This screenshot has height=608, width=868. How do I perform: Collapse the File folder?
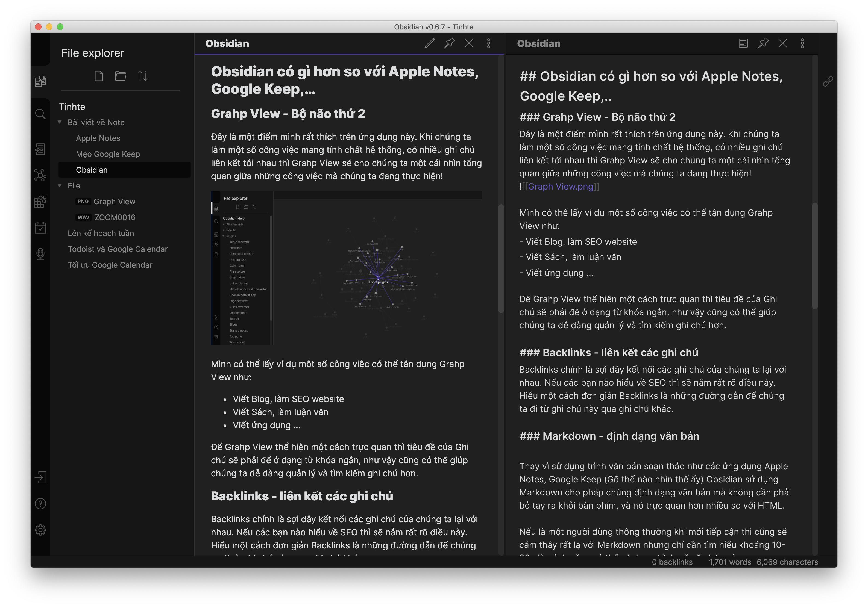pyautogui.click(x=60, y=185)
